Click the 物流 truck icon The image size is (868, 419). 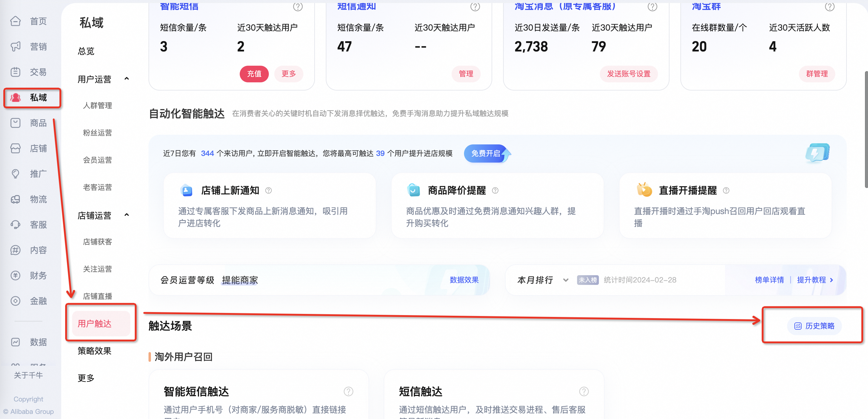click(15, 199)
